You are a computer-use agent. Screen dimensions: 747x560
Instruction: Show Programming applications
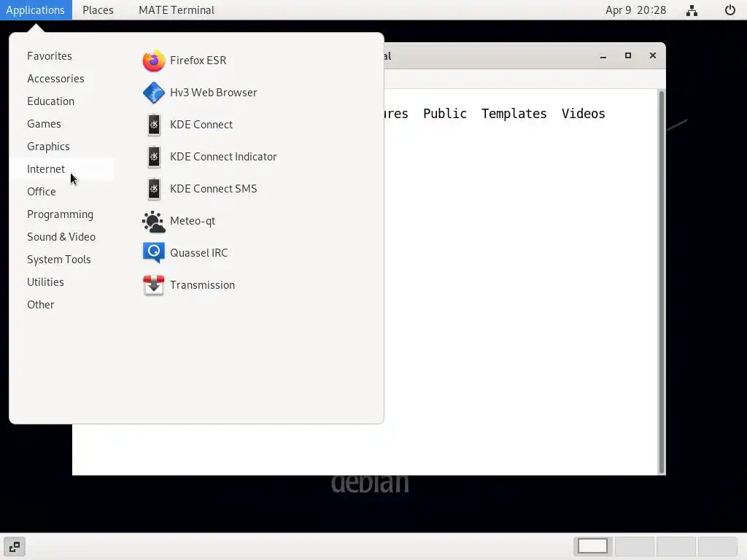[x=60, y=214]
